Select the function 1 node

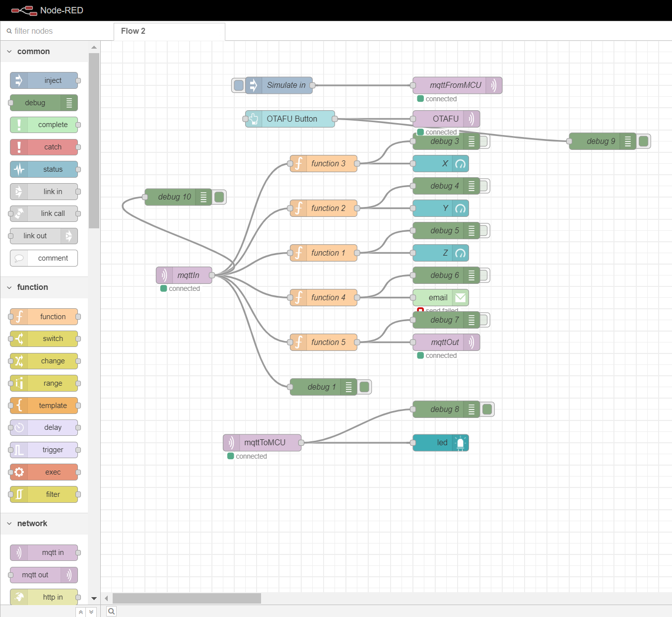click(324, 253)
